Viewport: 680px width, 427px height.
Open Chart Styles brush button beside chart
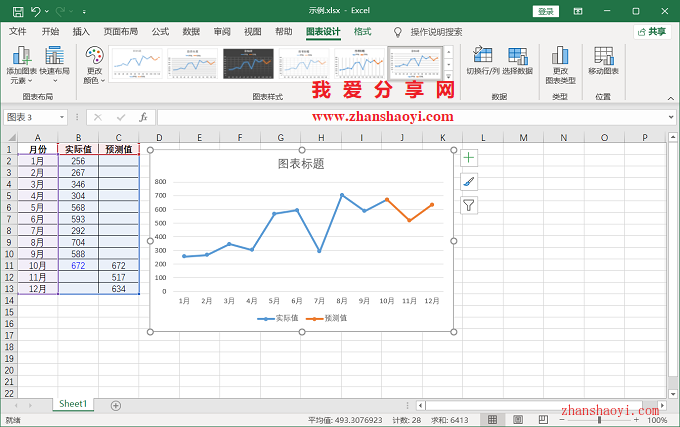click(x=469, y=182)
